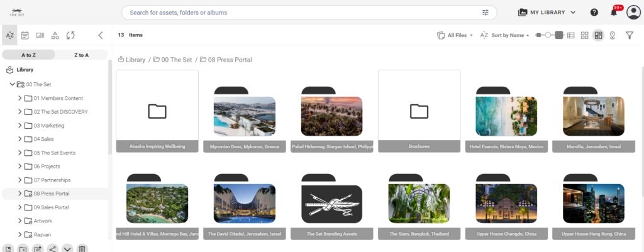
Task: Select Z to A sort order
Action: (82, 55)
